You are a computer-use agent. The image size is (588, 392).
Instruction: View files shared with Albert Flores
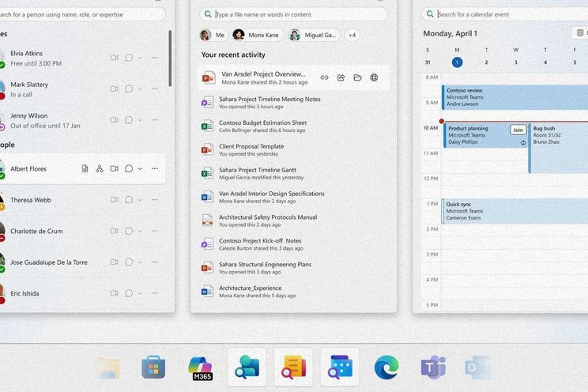[85, 169]
